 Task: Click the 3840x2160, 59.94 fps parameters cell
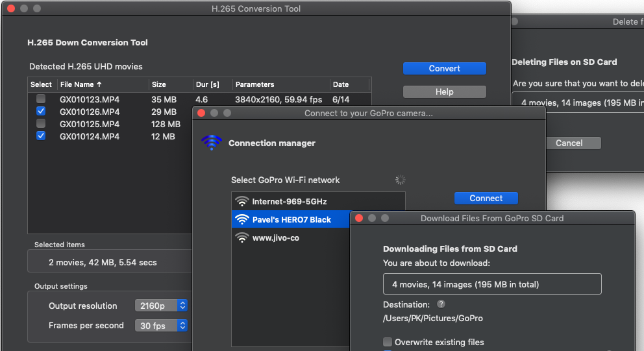279,99
